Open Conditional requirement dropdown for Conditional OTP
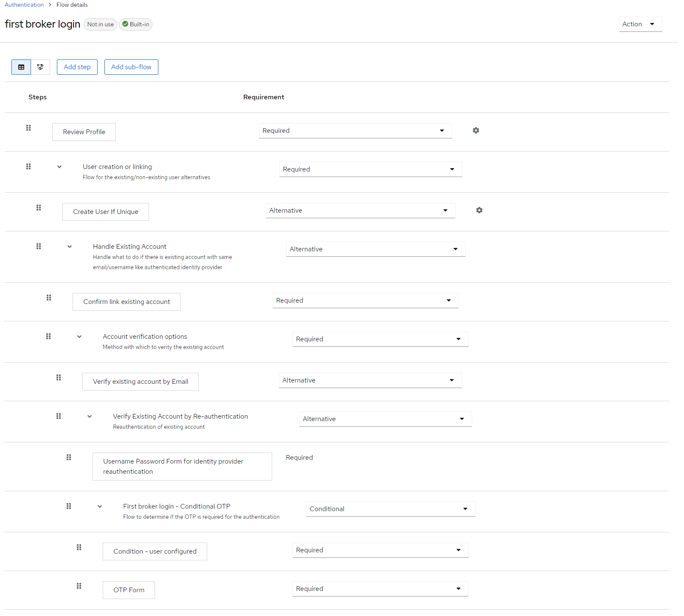This screenshot has height=616, width=684. tap(390, 509)
